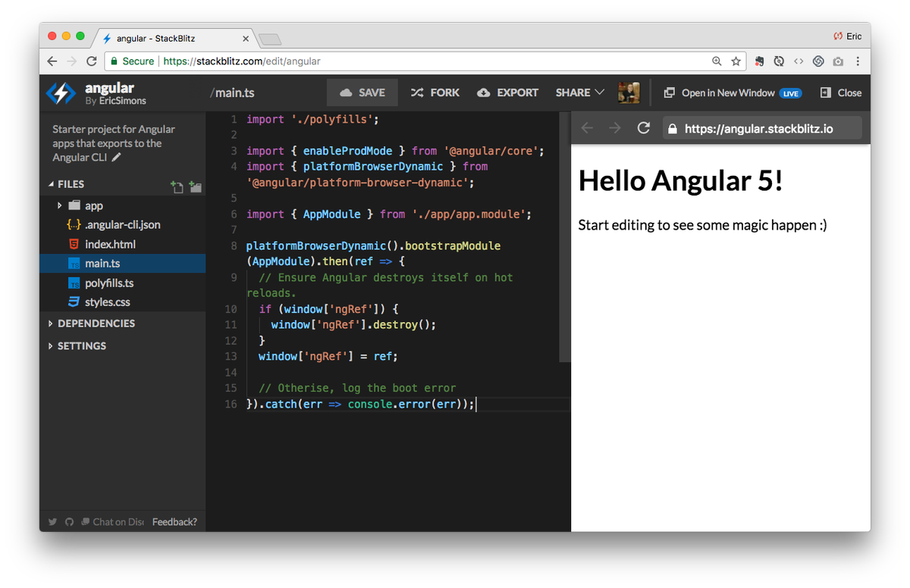Create a new folder with the new-folder icon
The width and height of the screenshot is (910, 588).
pyautogui.click(x=195, y=186)
